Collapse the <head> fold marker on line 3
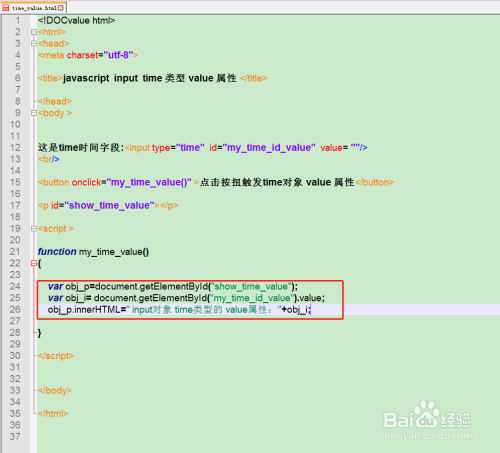Viewport: 500px width, 453px height. point(34,44)
